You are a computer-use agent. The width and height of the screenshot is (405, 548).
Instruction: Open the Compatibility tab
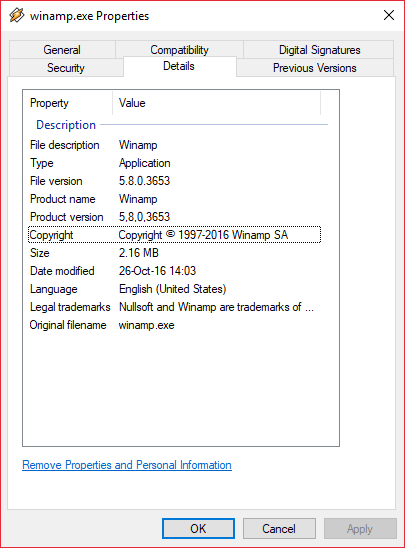click(x=179, y=50)
